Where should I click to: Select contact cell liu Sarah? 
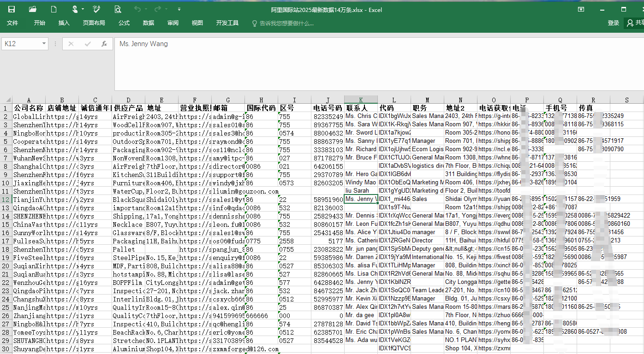[361, 191]
